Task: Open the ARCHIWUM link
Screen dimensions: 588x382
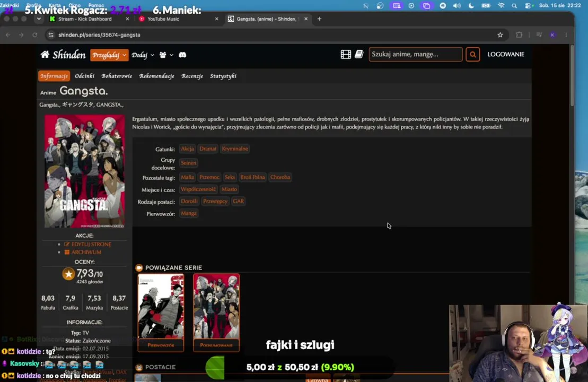Action: tap(86, 252)
